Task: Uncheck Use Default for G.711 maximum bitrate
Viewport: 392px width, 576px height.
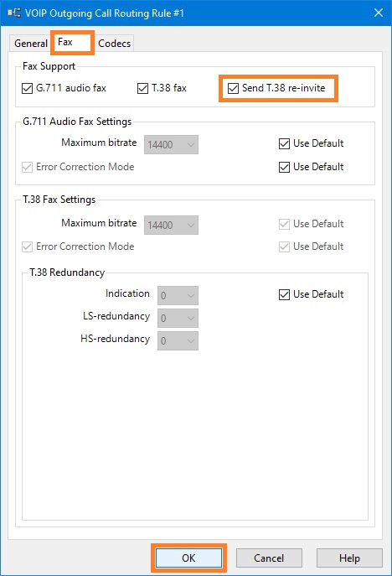Action: click(284, 143)
